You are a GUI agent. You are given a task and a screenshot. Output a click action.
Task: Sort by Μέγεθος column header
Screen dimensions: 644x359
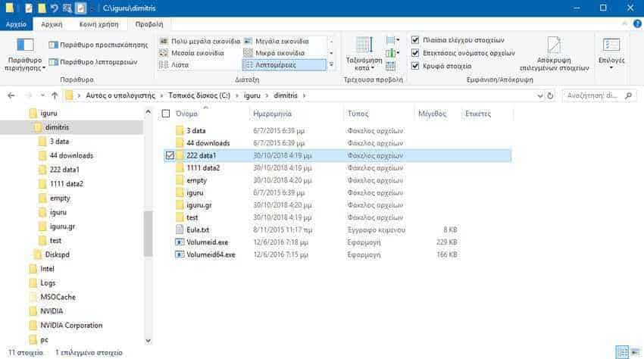click(432, 114)
